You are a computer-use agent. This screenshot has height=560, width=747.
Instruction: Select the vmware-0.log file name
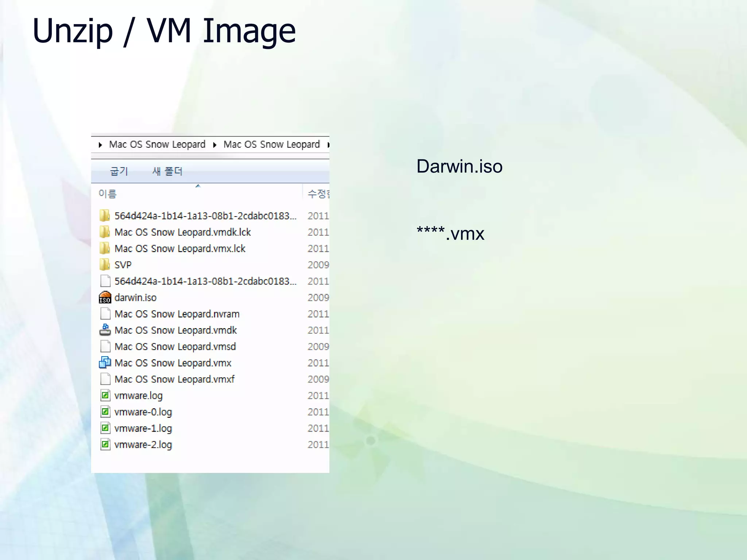pos(143,412)
